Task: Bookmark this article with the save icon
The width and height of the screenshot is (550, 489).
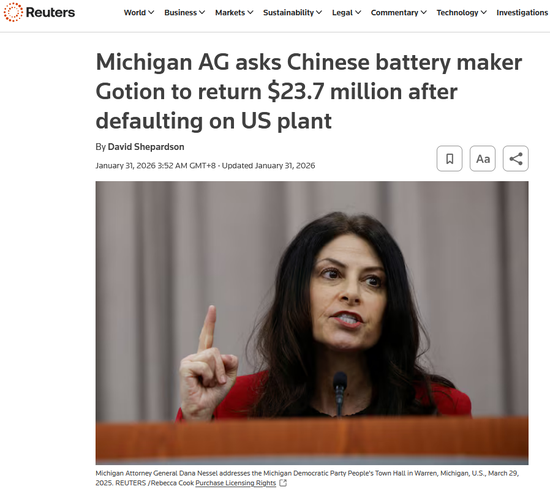Action: [x=449, y=159]
